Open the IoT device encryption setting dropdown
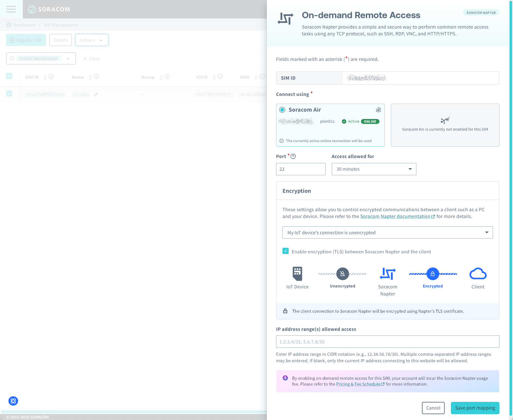Viewport: 513px width, 420px height. 387,232
